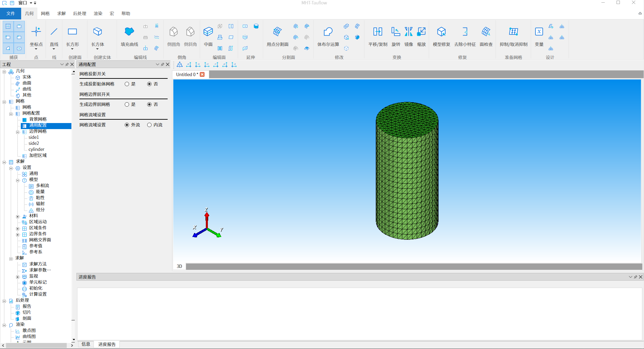Open the 坐标点 dropdown arrow
The width and height of the screenshot is (644, 349).
[x=36, y=49]
